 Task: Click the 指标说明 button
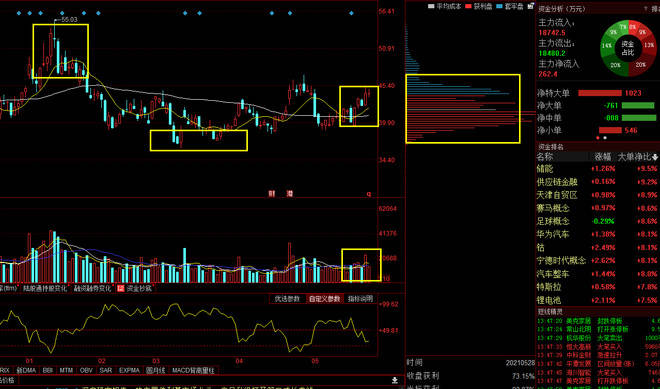tap(360, 299)
